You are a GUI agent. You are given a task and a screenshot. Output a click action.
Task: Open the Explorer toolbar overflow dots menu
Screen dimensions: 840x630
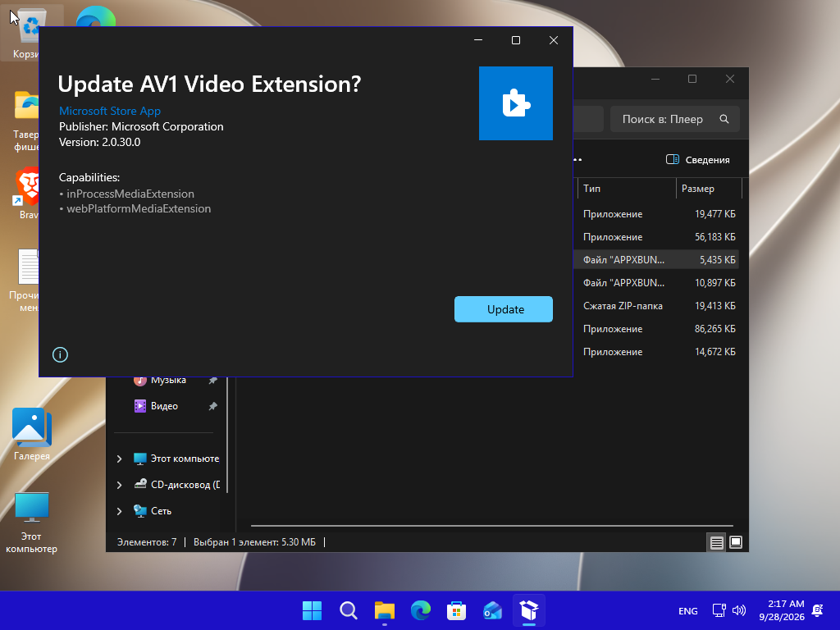[x=577, y=160]
